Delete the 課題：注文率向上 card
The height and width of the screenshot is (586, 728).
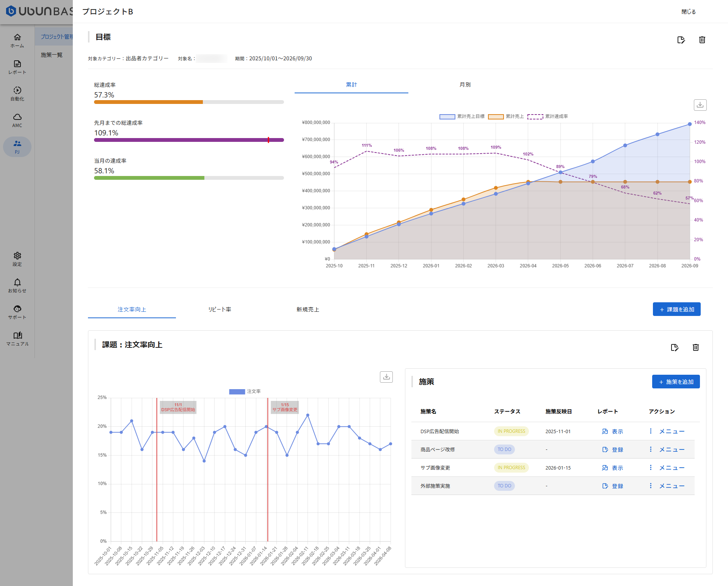click(x=695, y=347)
